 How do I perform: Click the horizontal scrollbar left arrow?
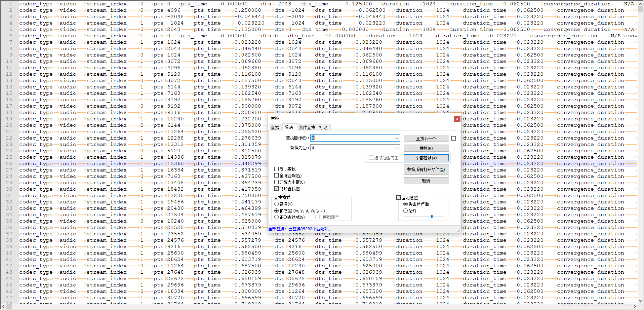(x=3, y=307)
